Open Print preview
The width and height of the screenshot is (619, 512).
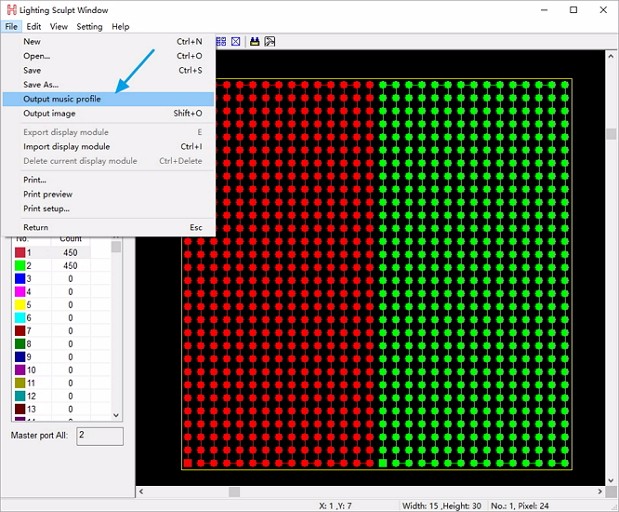[x=108, y=194]
